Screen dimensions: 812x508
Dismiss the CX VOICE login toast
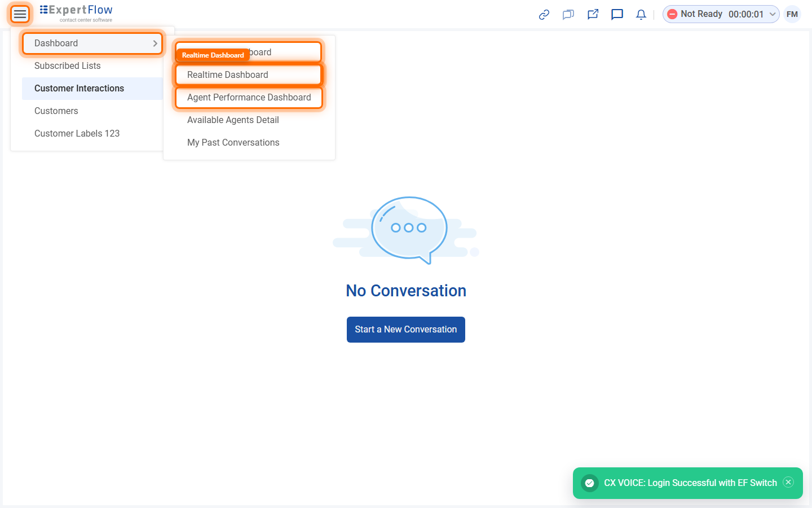tap(788, 482)
